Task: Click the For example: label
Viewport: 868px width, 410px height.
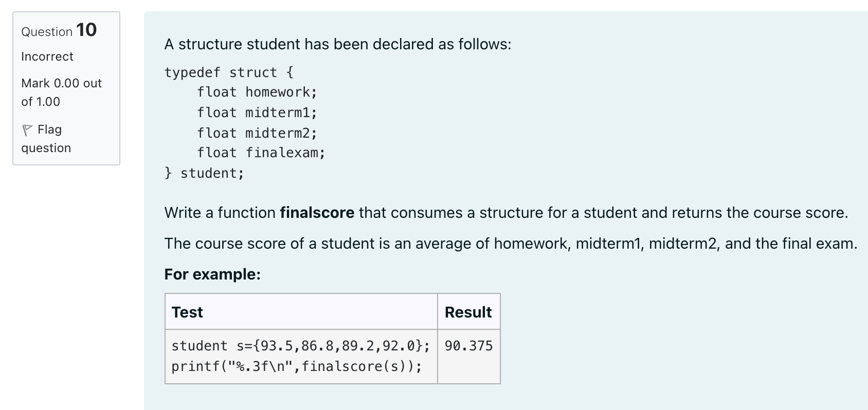Action: [212, 274]
